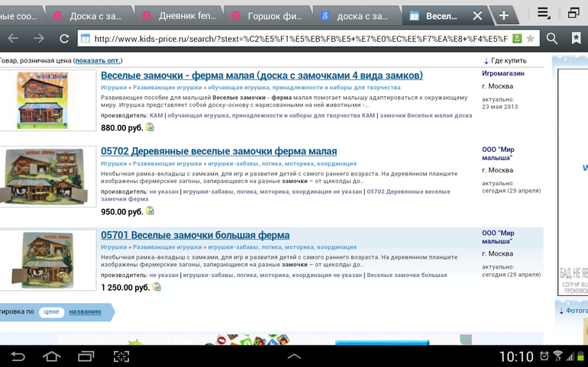Tap the 10:10 clock in status bar

[x=516, y=356]
